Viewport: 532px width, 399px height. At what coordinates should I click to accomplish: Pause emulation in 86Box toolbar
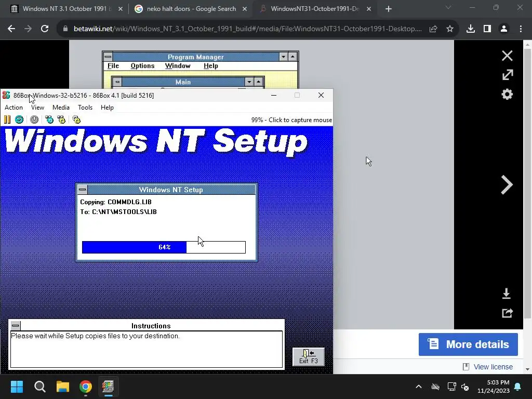[x=7, y=119]
